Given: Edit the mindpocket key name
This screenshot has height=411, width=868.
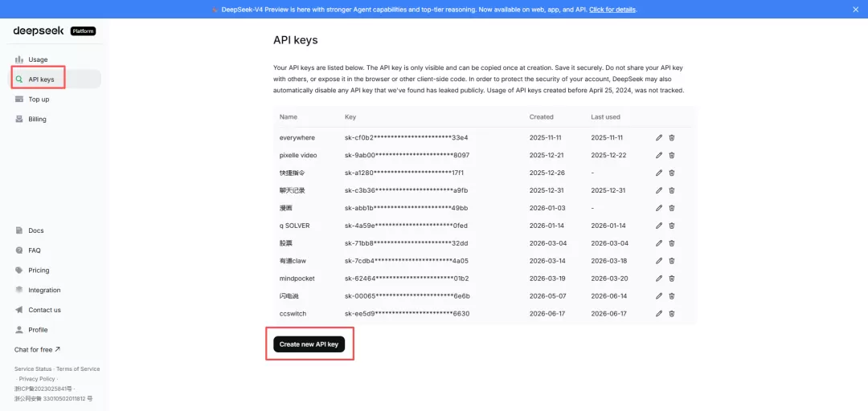Looking at the screenshot, I should [x=659, y=279].
